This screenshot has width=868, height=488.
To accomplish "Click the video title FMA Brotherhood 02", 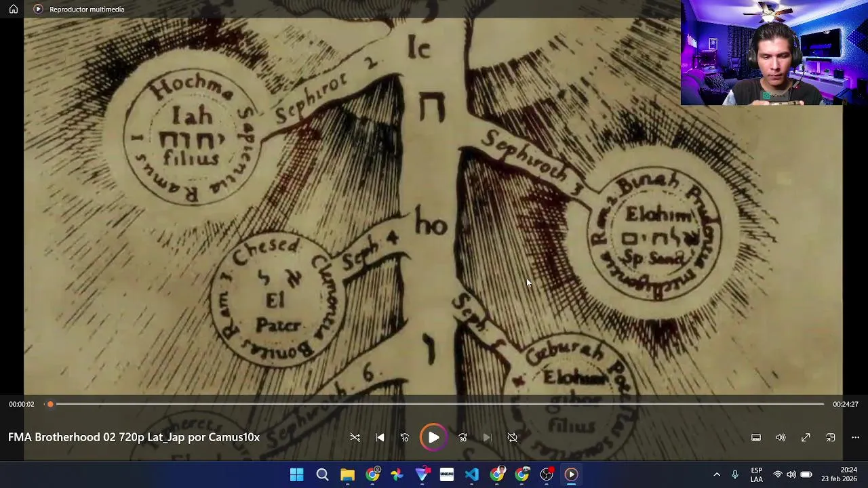I will click(134, 437).
